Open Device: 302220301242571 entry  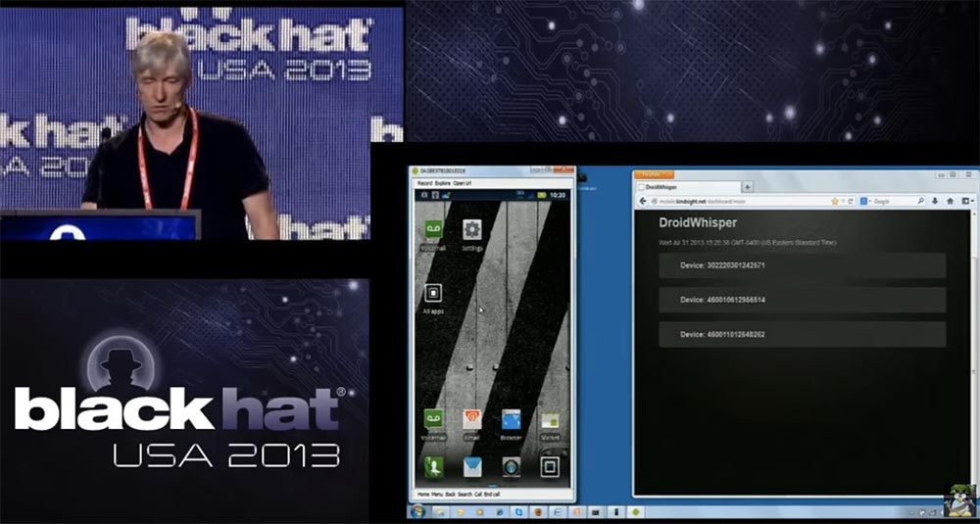pyautogui.click(x=802, y=265)
